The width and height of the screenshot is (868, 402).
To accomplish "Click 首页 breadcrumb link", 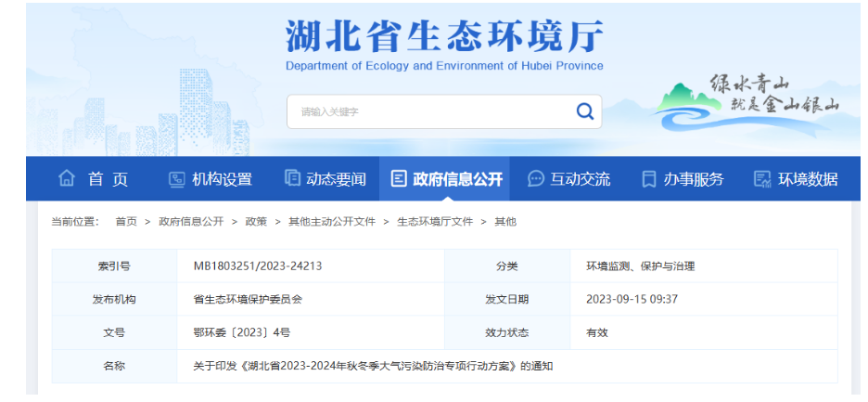I will pyautogui.click(x=126, y=222).
